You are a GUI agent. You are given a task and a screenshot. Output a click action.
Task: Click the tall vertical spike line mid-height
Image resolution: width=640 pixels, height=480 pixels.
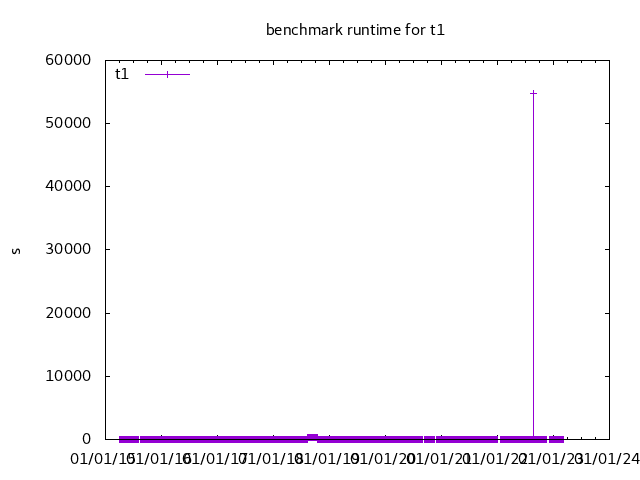pos(533,265)
